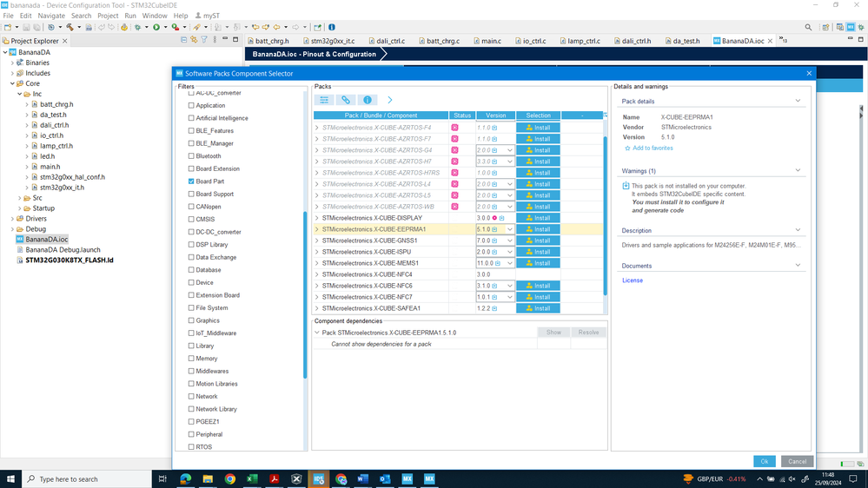This screenshot has width=868, height=488.
Task: Install the X-CUBE-GNSS1 pack
Action: pos(538,241)
